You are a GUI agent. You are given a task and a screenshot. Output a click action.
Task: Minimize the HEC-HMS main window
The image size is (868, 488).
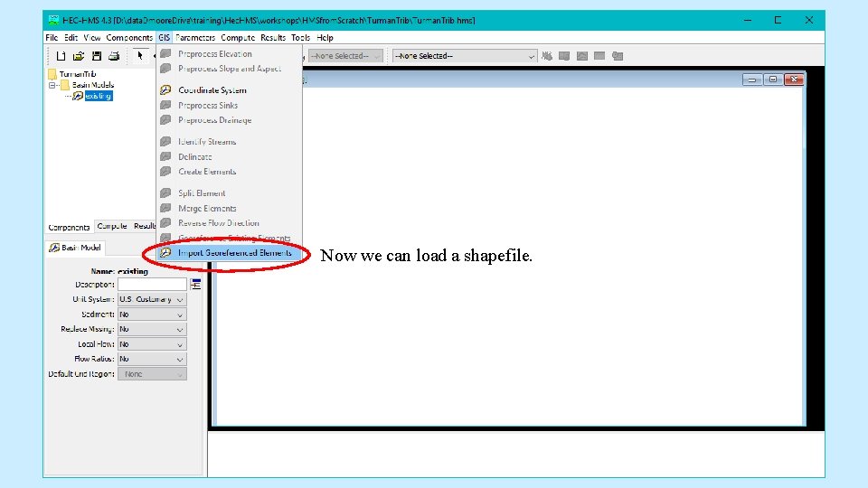point(748,21)
